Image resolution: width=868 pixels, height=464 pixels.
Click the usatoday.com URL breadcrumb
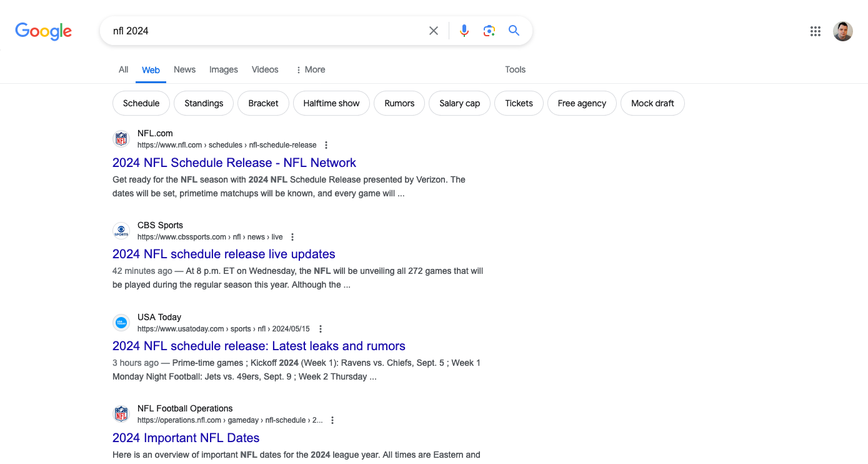click(x=224, y=329)
